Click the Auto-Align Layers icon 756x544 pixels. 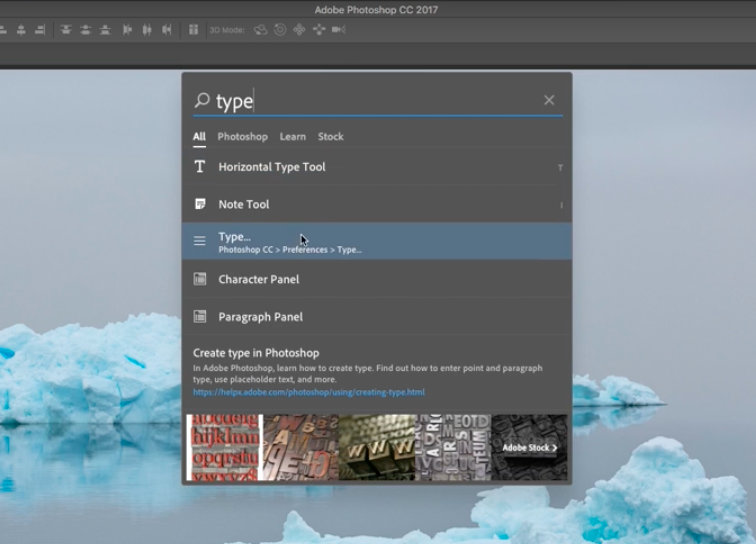coord(193,30)
